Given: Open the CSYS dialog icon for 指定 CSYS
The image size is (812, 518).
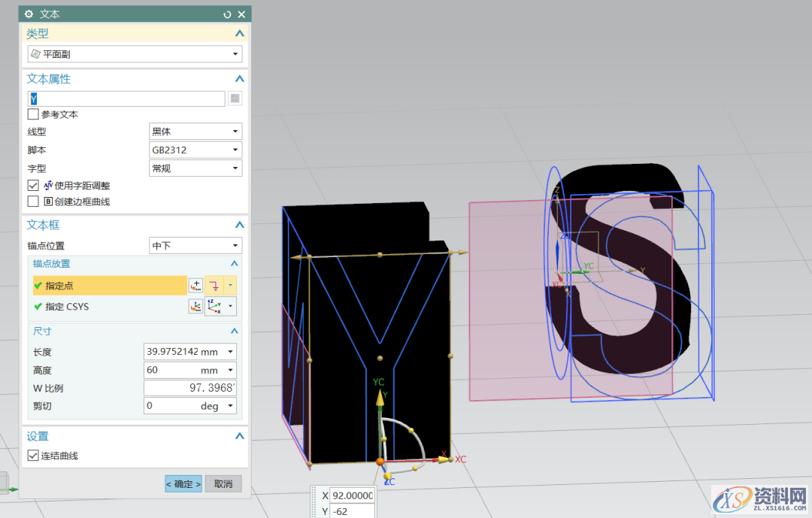Looking at the screenshot, I should (x=195, y=307).
